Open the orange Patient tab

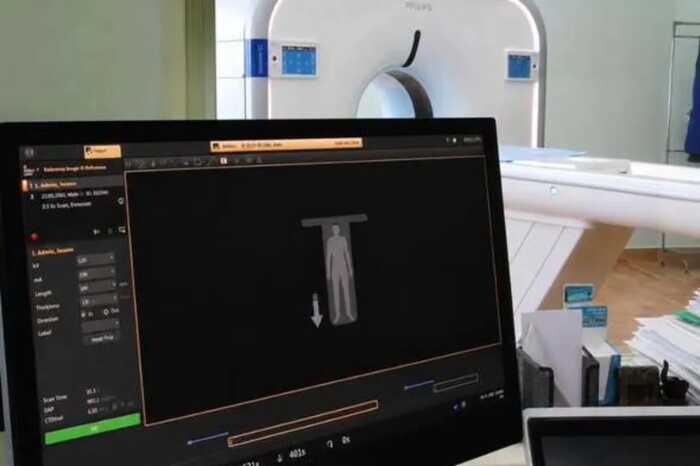[x=102, y=151]
